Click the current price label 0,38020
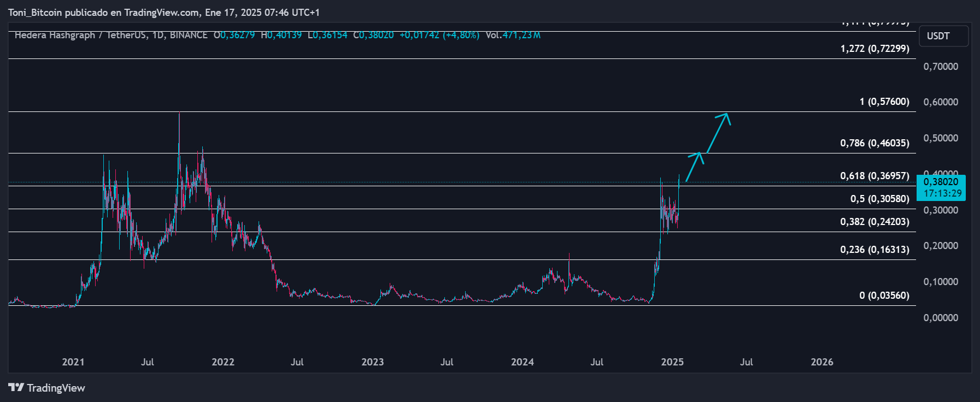 pyautogui.click(x=941, y=182)
